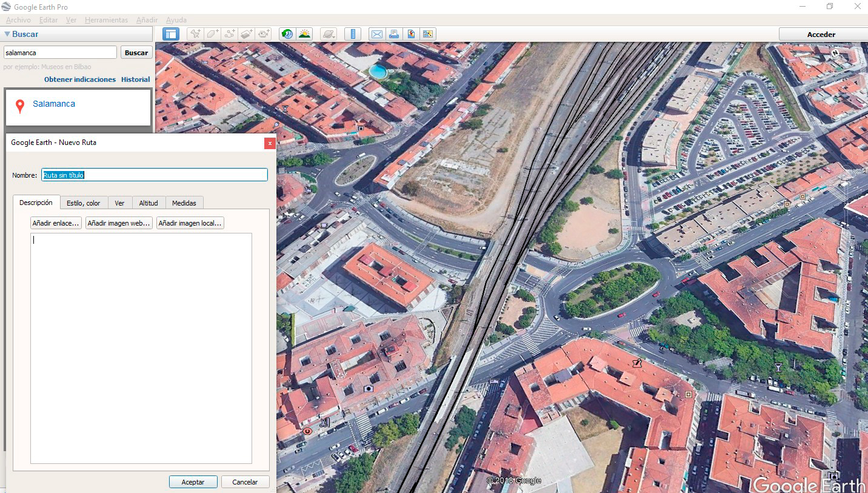Open the Herramientas menu
Screen dimensions: 868x493
tap(106, 20)
